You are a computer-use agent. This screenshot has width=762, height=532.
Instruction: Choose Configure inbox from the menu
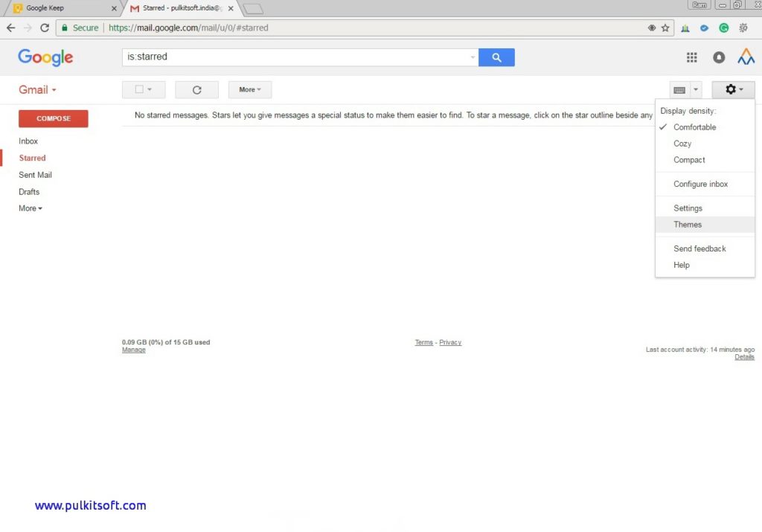700,184
